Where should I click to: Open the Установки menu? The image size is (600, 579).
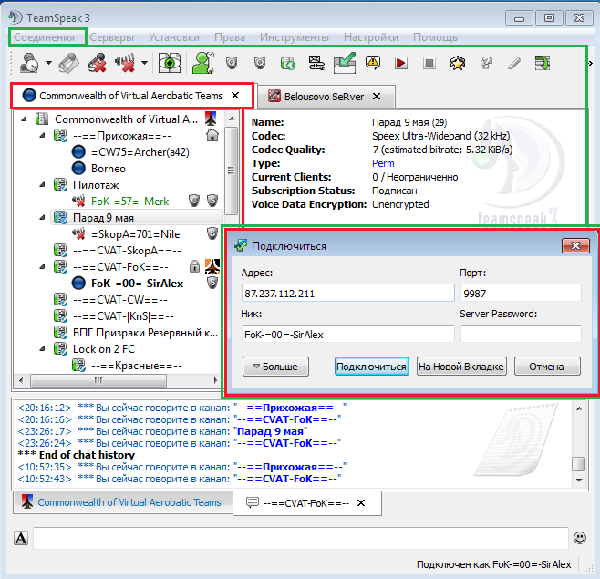click(x=174, y=38)
